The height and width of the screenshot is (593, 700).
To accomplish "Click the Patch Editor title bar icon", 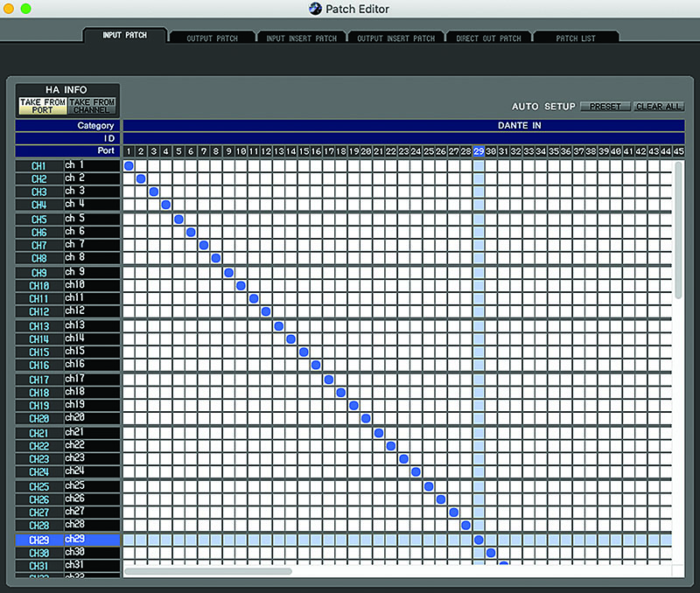I will tap(315, 9).
